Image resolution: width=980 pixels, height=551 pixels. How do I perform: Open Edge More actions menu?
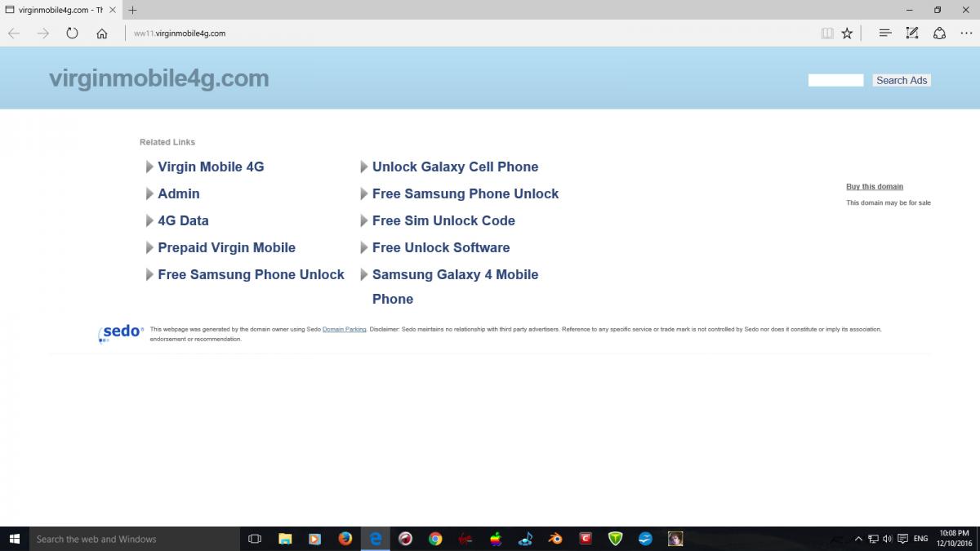click(966, 33)
